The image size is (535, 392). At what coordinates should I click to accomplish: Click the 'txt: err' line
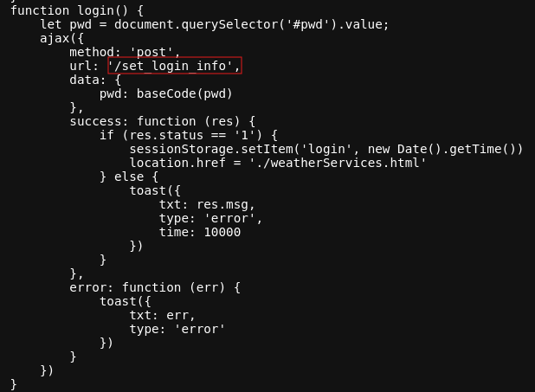pyautogui.click(x=162, y=315)
